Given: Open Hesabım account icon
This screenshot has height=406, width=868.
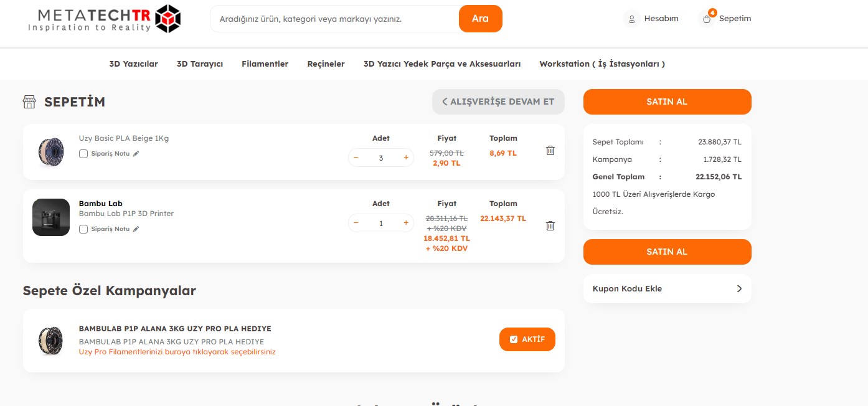Looking at the screenshot, I should pyautogui.click(x=632, y=19).
